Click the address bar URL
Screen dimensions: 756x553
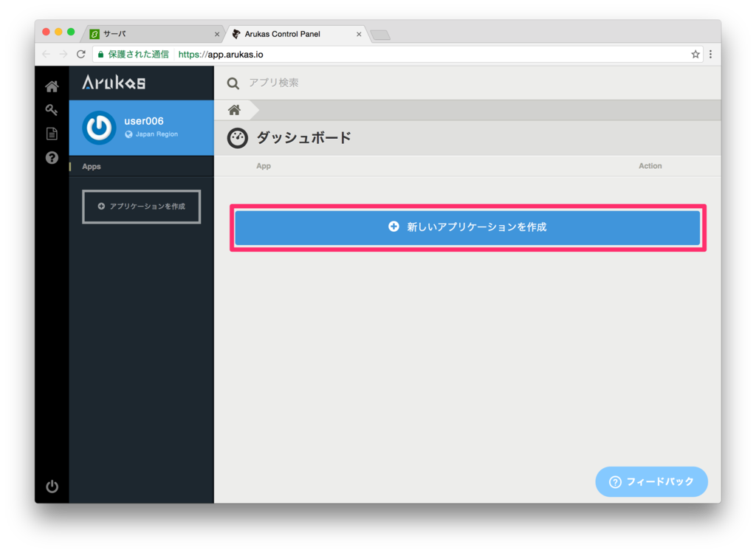[221, 55]
